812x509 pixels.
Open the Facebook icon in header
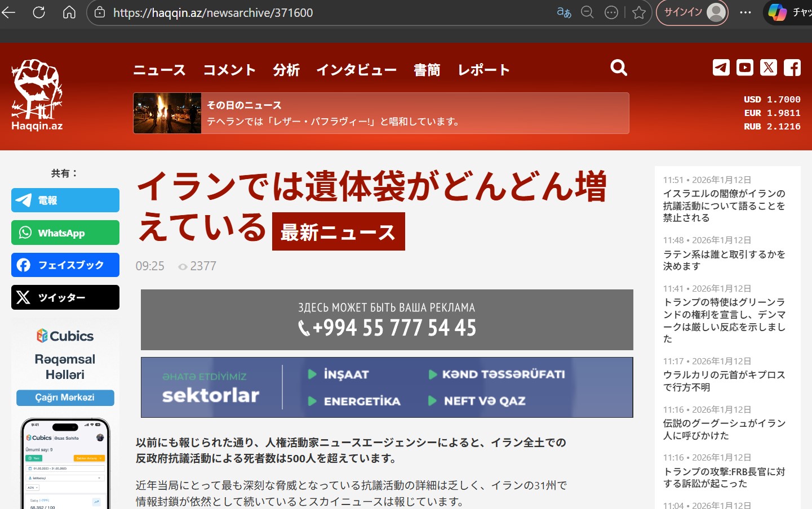(792, 68)
